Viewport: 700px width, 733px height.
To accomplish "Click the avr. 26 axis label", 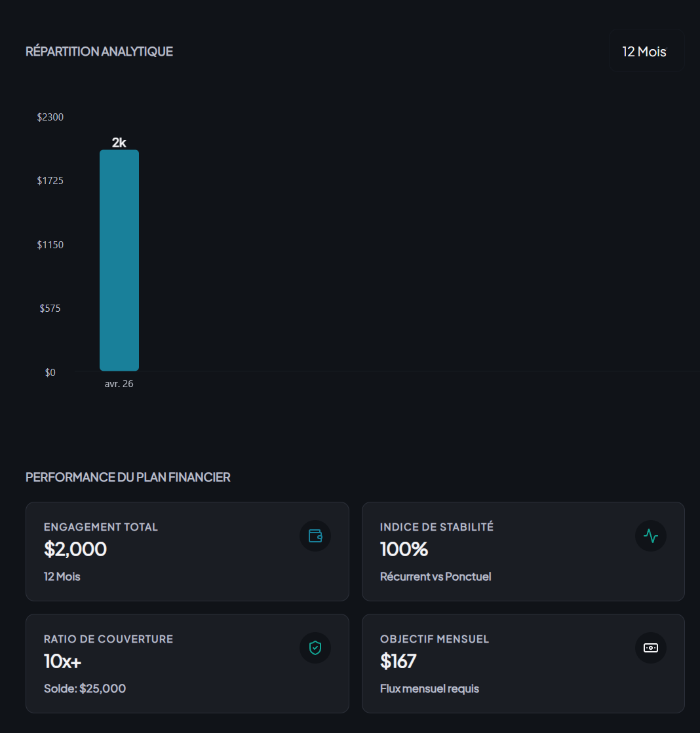I will (x=119, y=384).
